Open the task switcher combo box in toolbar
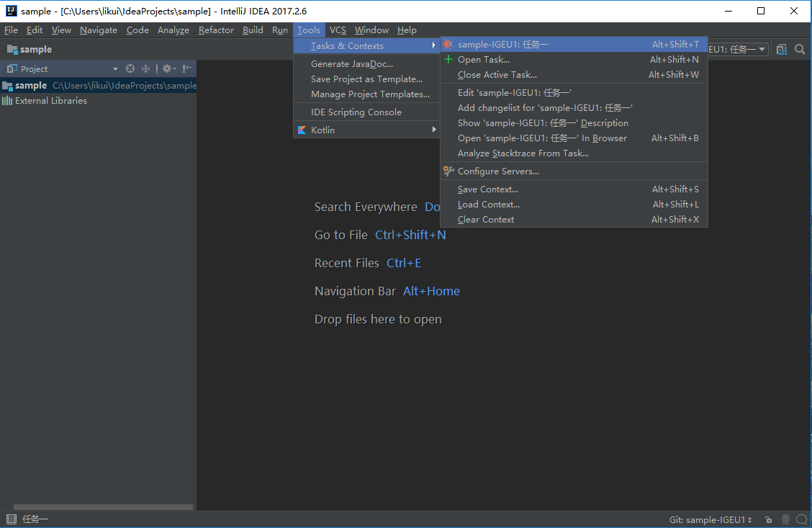This screenshot has width=812, height=528. [x=738, y=49]
